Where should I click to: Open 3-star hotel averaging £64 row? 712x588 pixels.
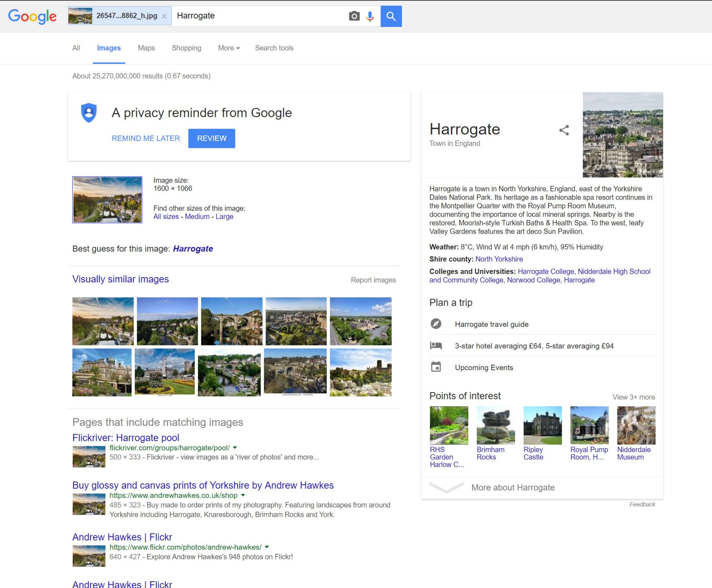[x=542, y=346]
